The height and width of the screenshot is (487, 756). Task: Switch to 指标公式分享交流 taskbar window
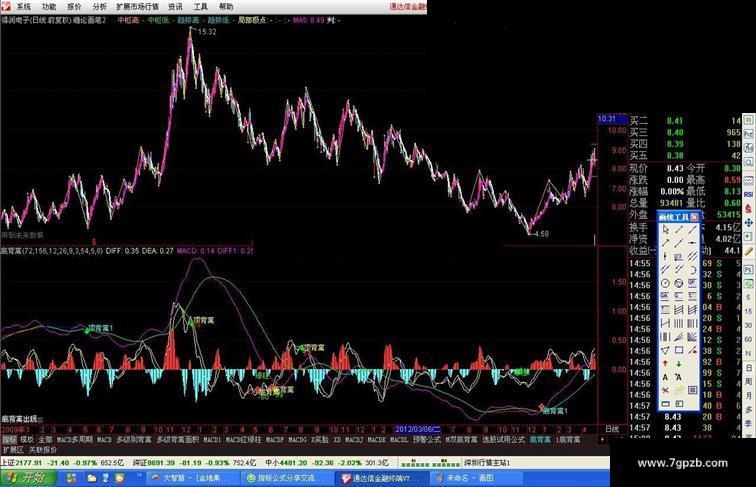pos(286,478)
